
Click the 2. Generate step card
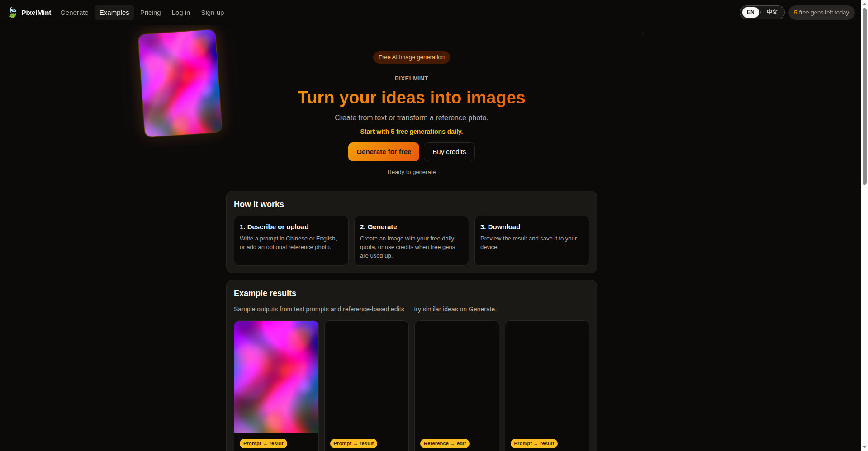[x=412, y=240]
